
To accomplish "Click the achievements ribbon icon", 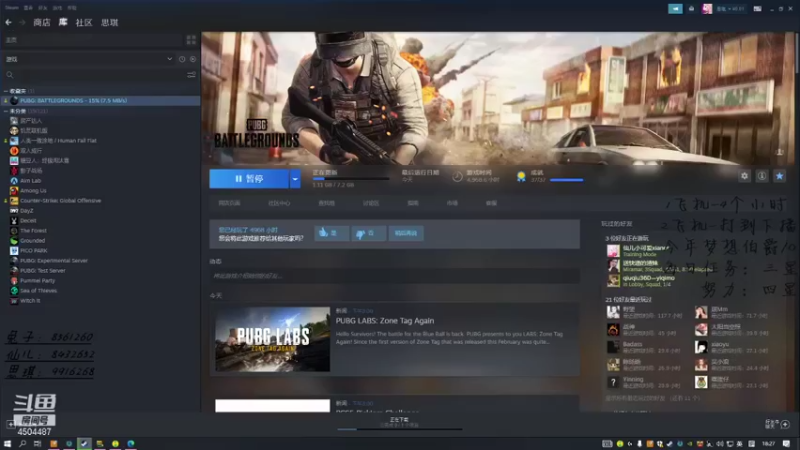I will coord(521,177).
